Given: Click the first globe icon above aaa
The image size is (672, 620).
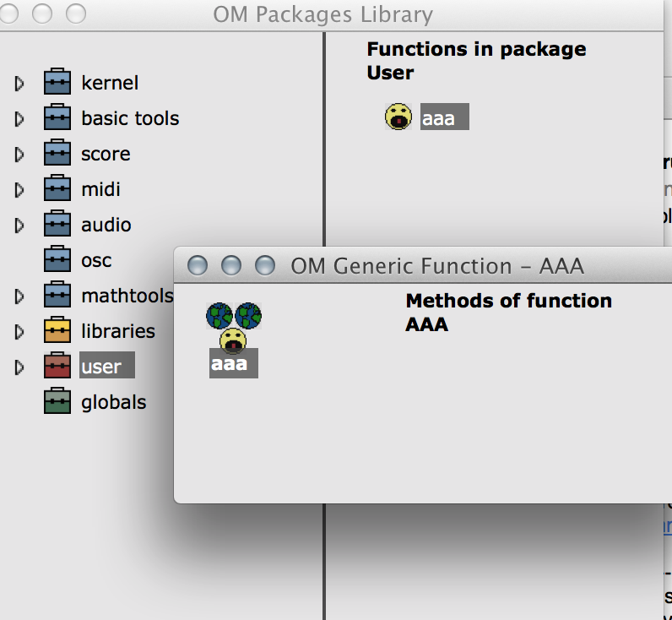Looking at the screenshot, I should [219, 316].
